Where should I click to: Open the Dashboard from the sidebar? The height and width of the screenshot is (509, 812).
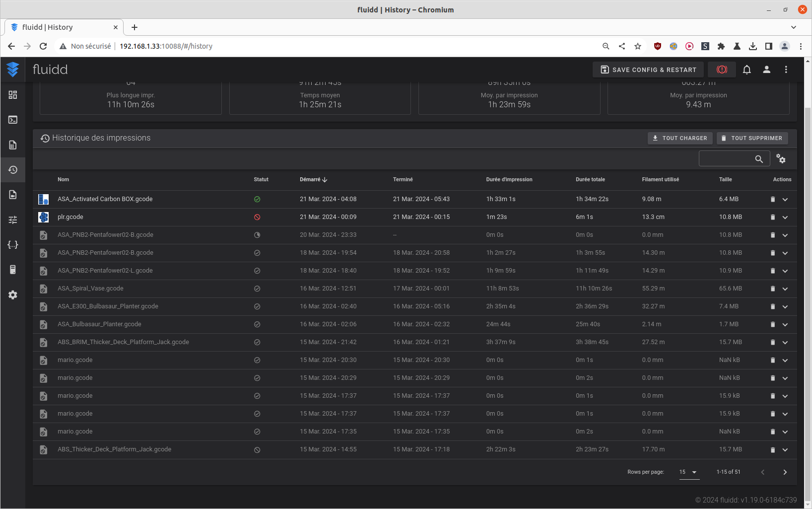point(13,95)
